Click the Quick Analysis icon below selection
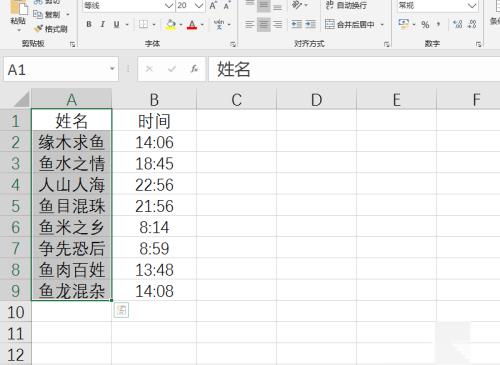Viewport: 500px width, 365px height. tap(121, 310)
